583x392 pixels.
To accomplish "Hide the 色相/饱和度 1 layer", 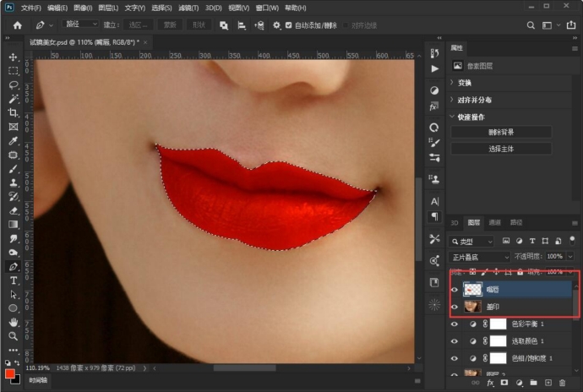I will tap(455, 358).
